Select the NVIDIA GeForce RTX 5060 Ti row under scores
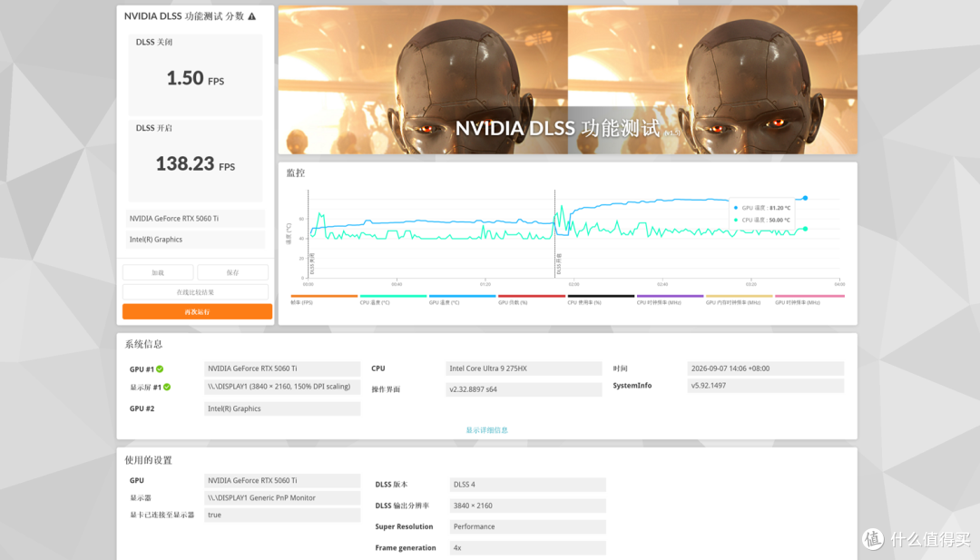 [x=195, y=218]
